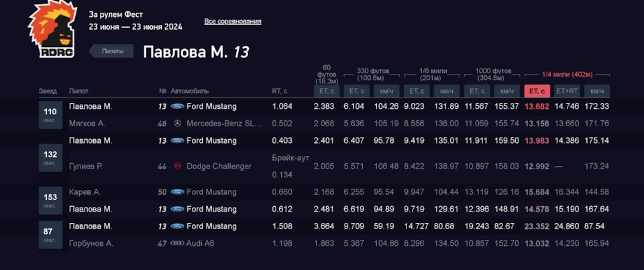The height and width of the screenshot is (270, 644).
Task: Open pilot Гулиев Р. entry
Action: pyautogui.click(x=86, y=166)
